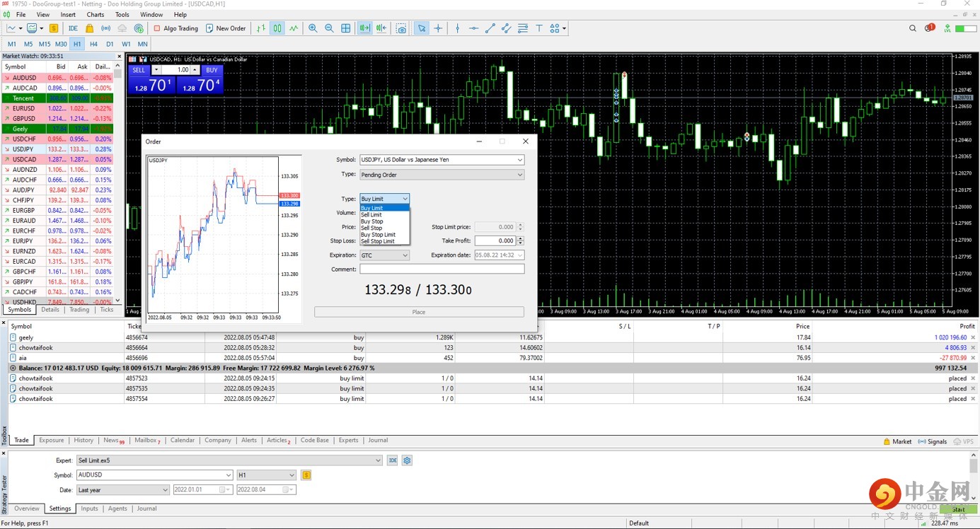This screenshot has height=529, width=980.
Task: Open the search magnifier in top right
Action: (x=913, y=28)
